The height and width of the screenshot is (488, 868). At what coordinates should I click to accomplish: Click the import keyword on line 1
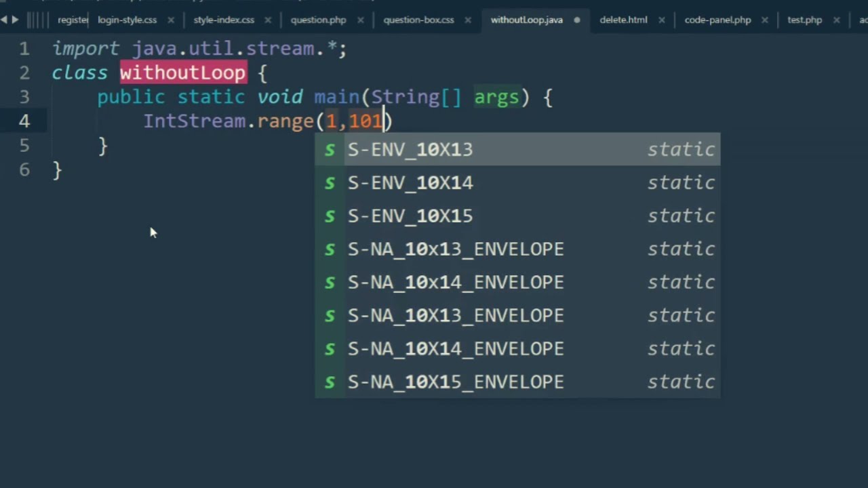[86, 49]
